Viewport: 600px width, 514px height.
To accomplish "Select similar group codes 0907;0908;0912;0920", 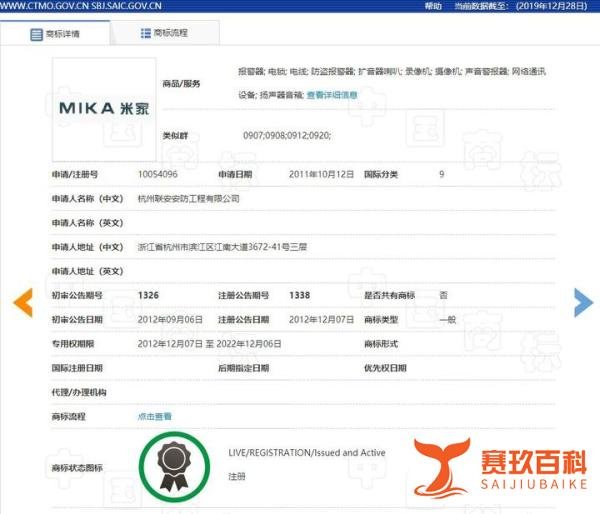I will (287, 135).
